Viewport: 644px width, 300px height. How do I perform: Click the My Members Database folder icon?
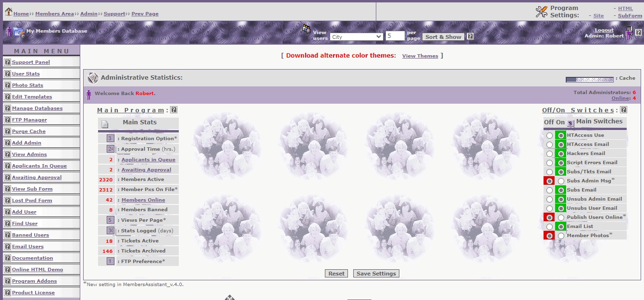[18, 32]
